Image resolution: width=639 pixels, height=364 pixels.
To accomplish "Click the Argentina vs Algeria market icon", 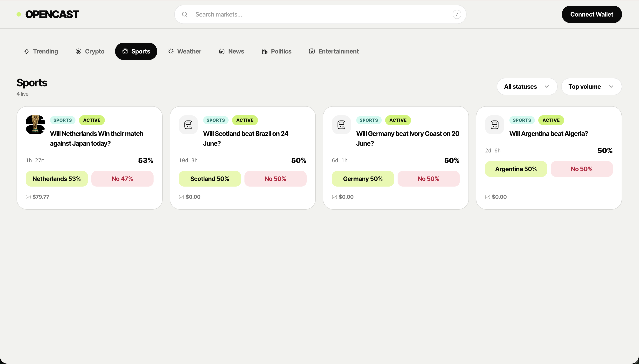I will click(495, 125).
